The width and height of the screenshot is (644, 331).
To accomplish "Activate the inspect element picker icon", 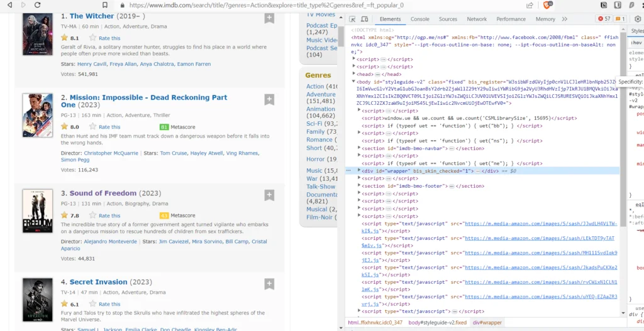I will pyautogui.click(x=352, y=19).
